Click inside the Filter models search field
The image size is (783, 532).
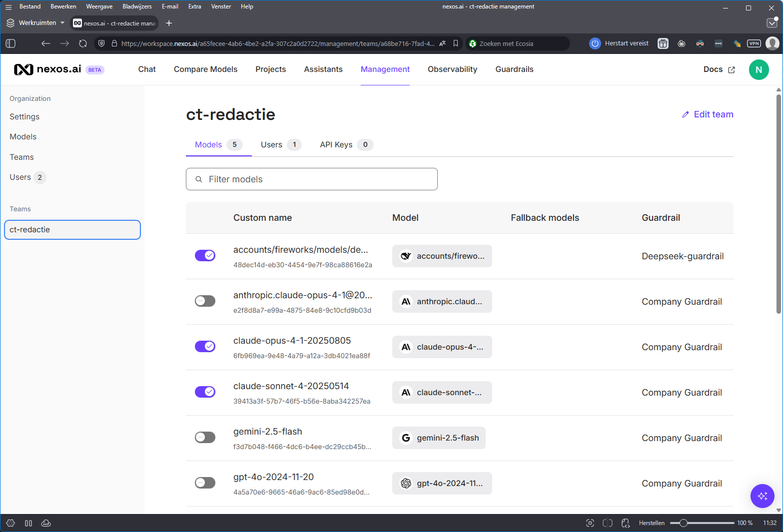click(311, 179)
